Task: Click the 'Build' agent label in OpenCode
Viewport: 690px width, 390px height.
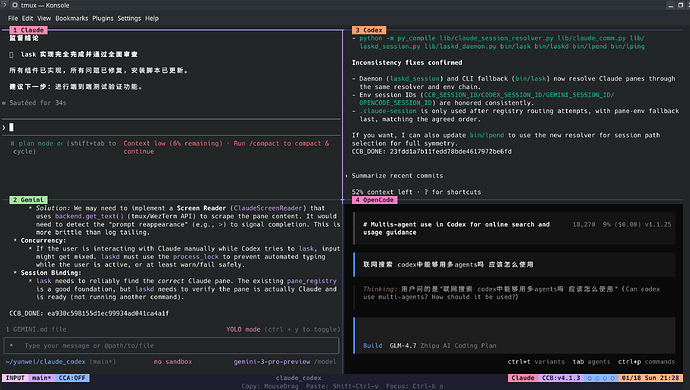Action: click(x=373, y=346)
